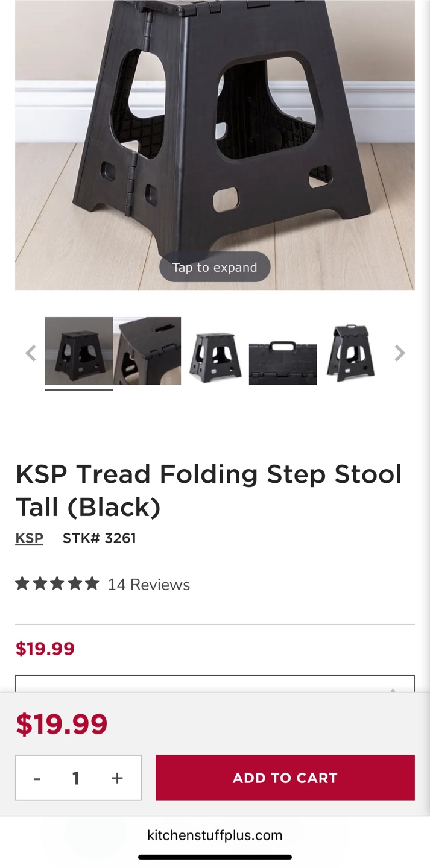Select the second thumbnail showing stool top
Viewport: 430px width, 868px height.
point(147,351)
